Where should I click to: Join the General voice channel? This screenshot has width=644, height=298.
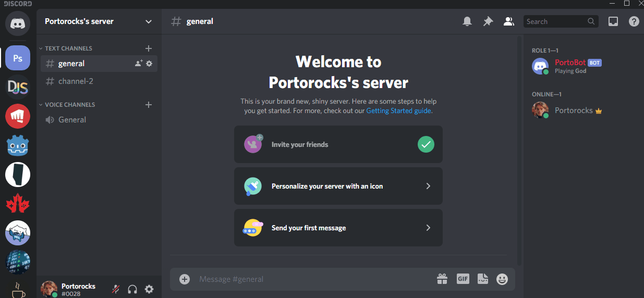[x=99, y=120]
